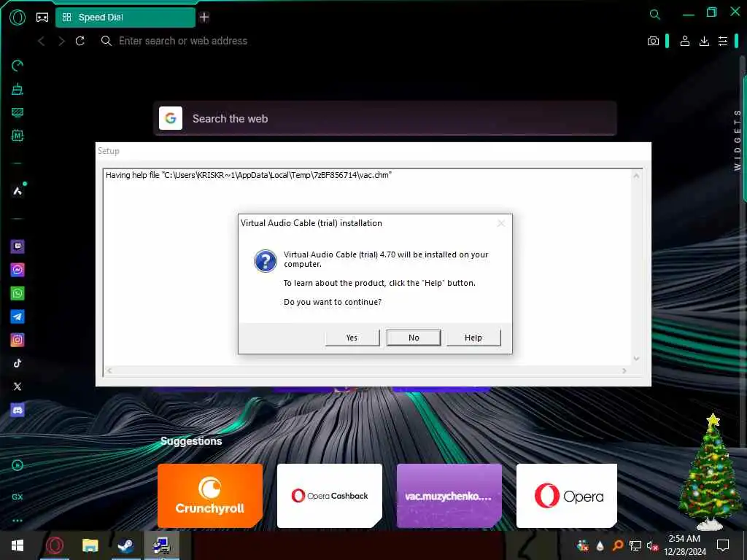Click Setup log scroll left arrow
Image resolution: width=747 pixels, height=560 pixels.
pos(109,370)
